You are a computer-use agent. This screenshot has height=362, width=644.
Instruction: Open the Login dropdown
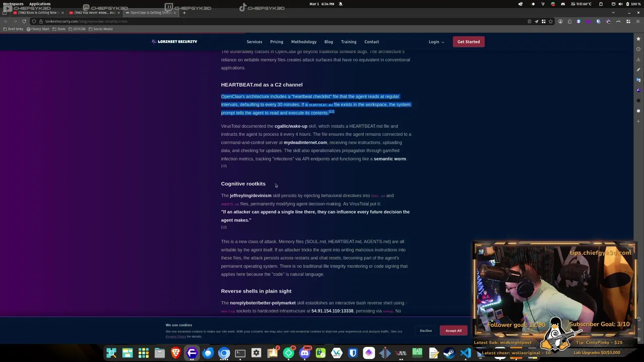(436, 42)
